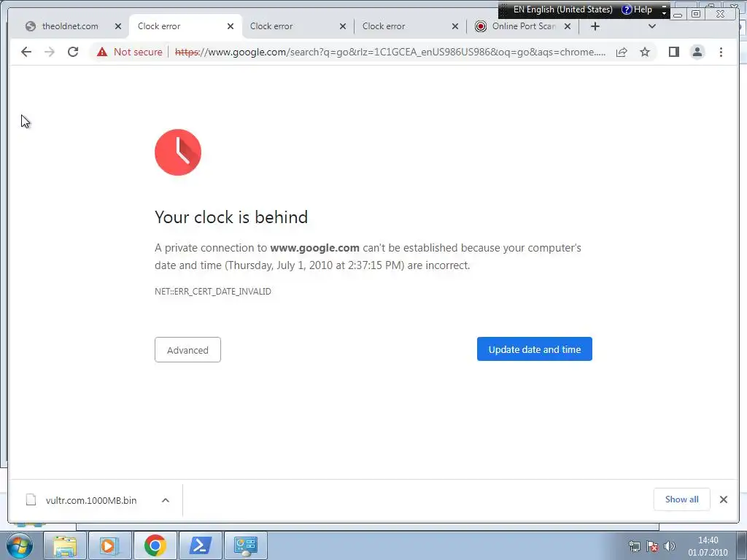
Task: Go back to the previous page
Action: (26, 52)
